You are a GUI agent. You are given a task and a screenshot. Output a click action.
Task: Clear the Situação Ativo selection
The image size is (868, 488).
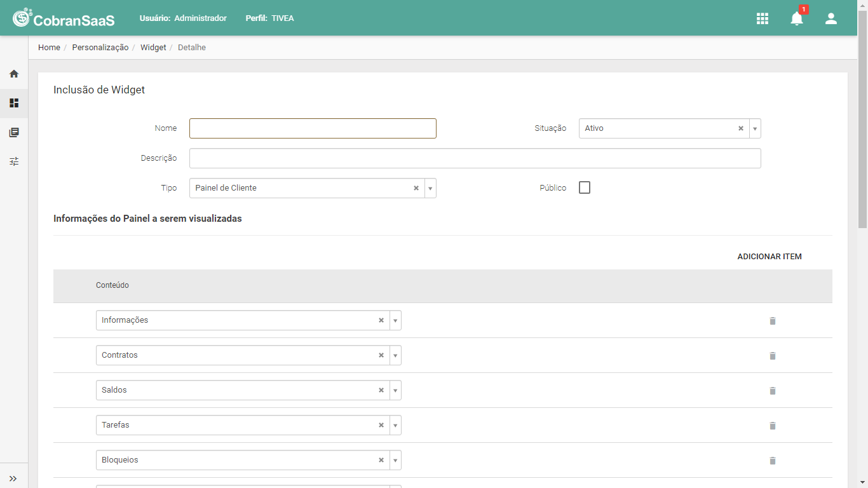(741, 128)
